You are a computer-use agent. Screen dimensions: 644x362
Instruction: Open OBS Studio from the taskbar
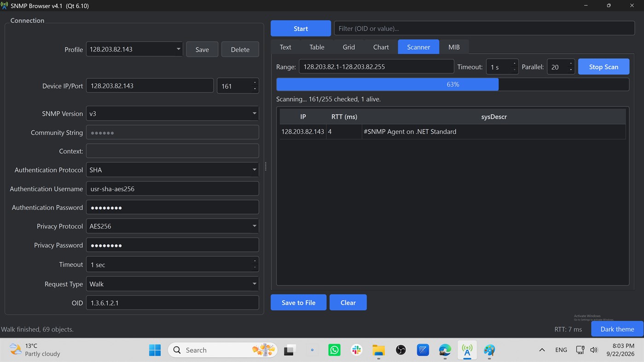[401, 350]
